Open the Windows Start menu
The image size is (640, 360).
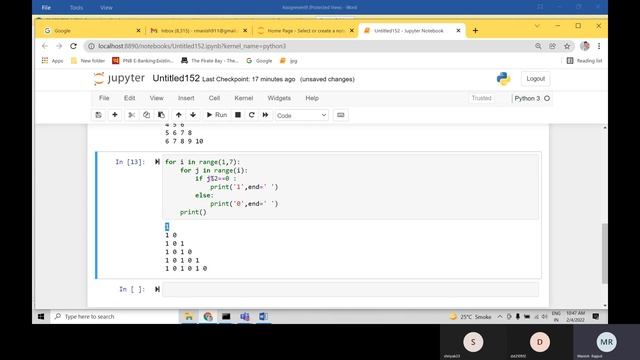(41, 317)
